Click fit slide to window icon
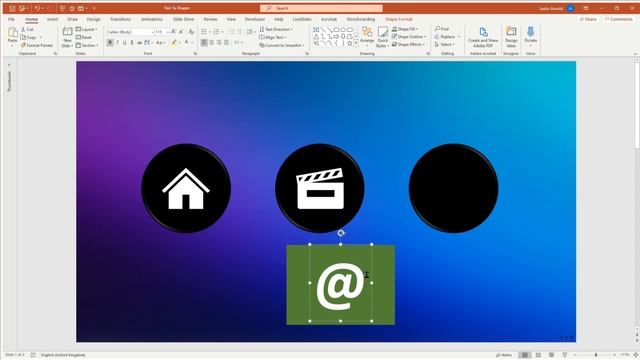 [636, 355]
